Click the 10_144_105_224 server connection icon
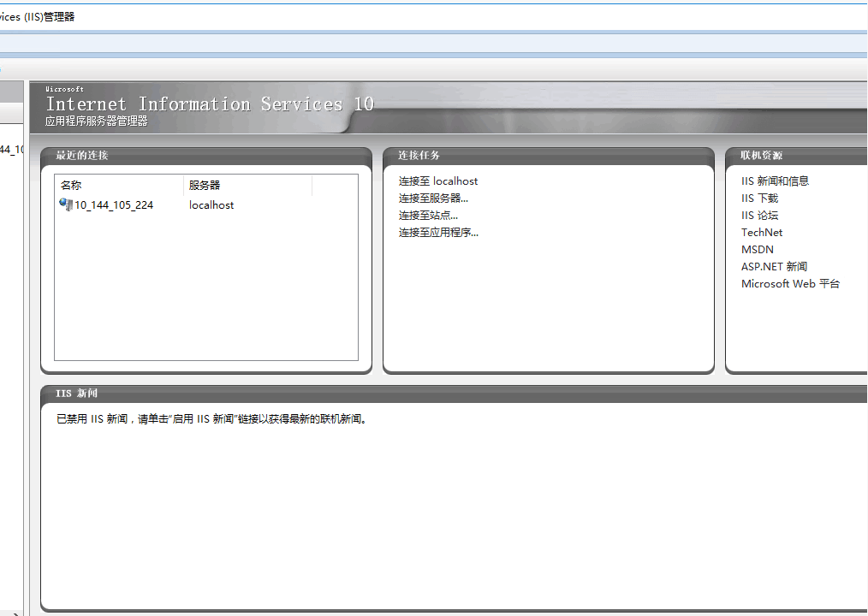The image size is (868, 616). [x=66, y=204]
